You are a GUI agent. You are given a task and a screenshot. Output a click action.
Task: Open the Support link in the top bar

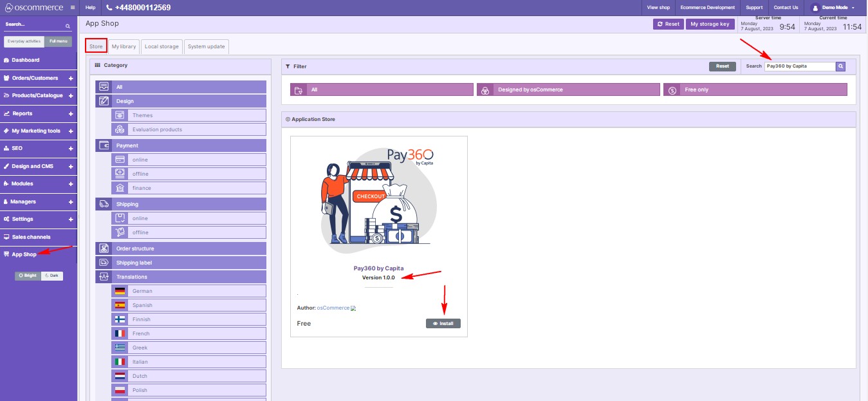(x=754, y=7)
